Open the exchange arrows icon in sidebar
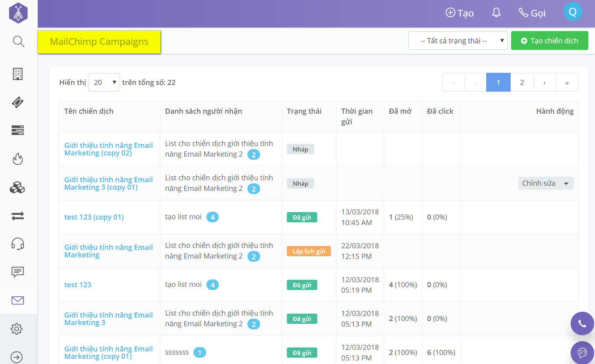The width and height of the screenshot is (595, 364). 18,216
